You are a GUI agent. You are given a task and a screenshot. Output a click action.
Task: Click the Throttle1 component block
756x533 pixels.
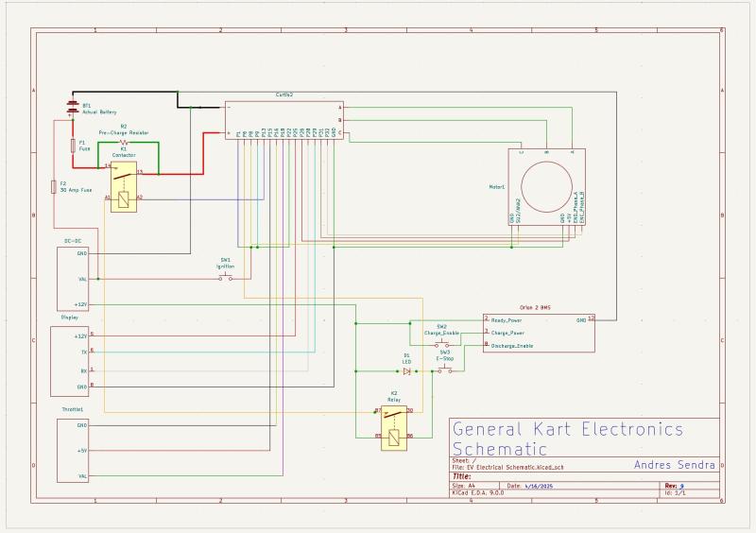(x=72, y=451)
